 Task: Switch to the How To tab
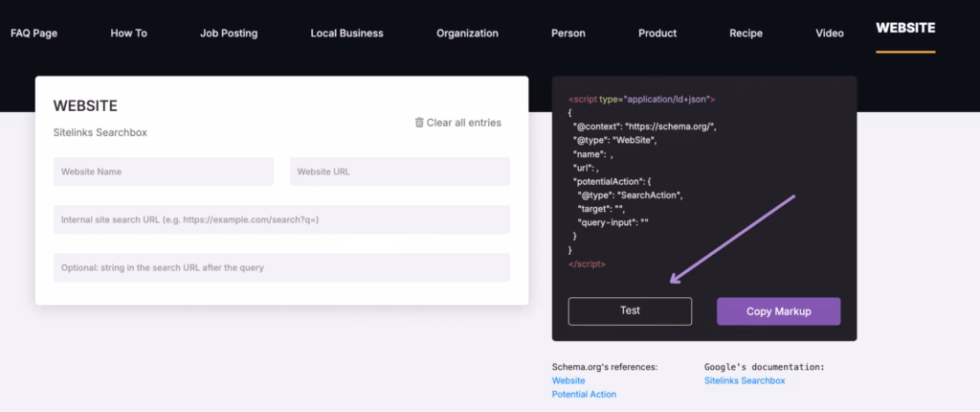click(128, 34)
